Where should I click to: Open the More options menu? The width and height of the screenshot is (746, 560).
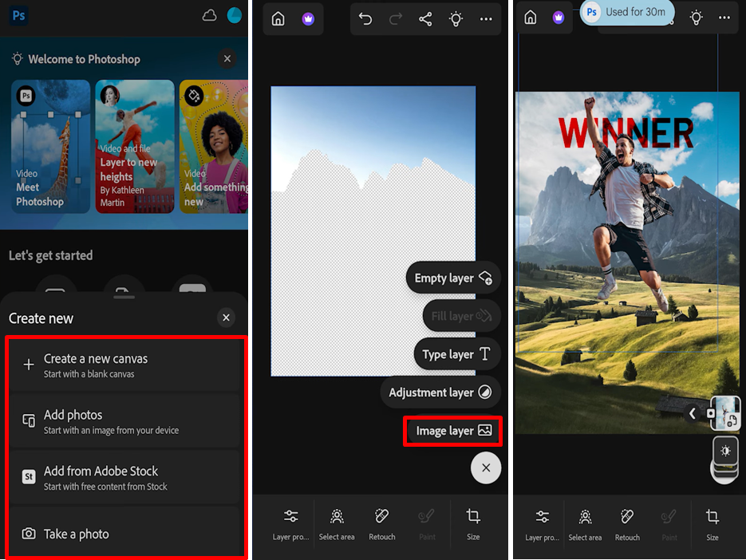point(486,18)
